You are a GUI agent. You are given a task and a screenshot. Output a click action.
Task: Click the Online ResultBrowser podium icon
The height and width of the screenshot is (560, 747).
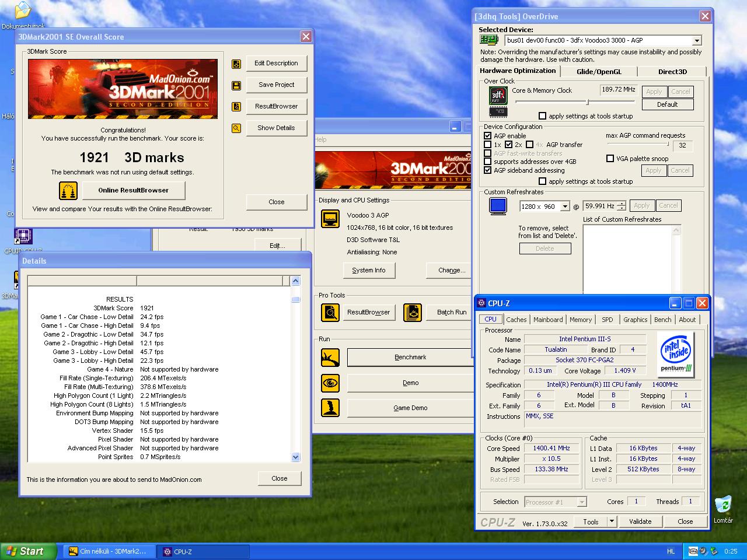pos(68,191)
